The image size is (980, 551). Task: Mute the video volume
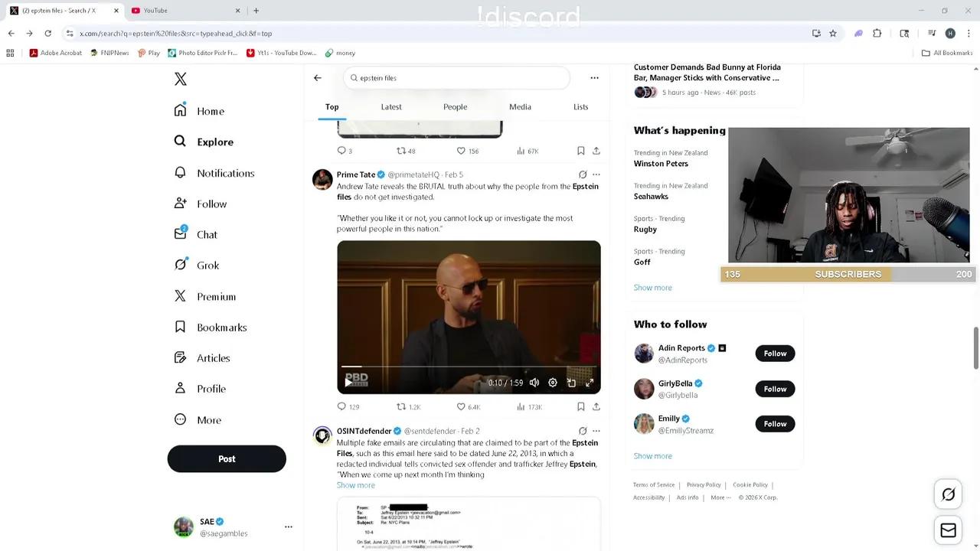point(534,383)
